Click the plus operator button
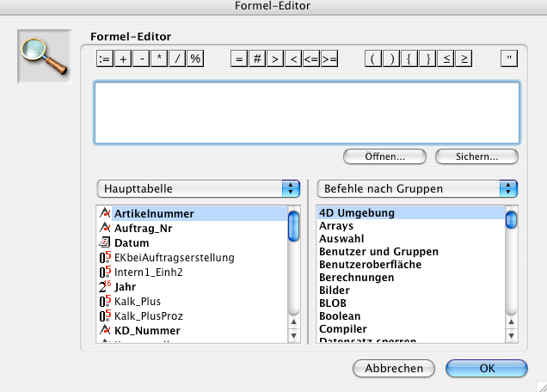Screen dimensions: 547x392 click(x=123, y=58)
